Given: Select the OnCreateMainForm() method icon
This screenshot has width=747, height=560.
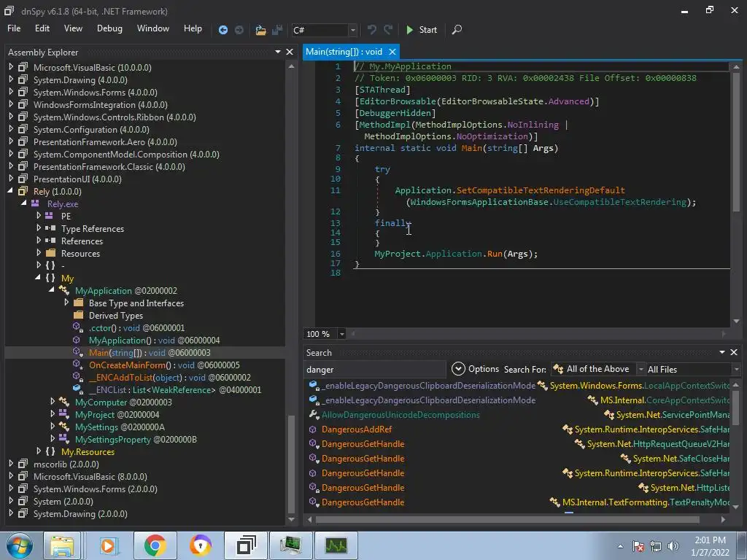Looking at the screenshot, I should tap(77, 365).
